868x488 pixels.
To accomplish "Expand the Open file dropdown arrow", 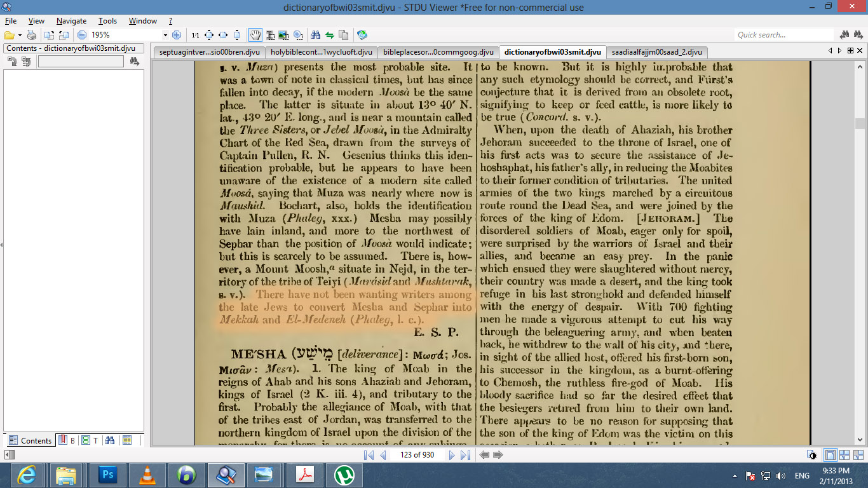I will point(20,35).
